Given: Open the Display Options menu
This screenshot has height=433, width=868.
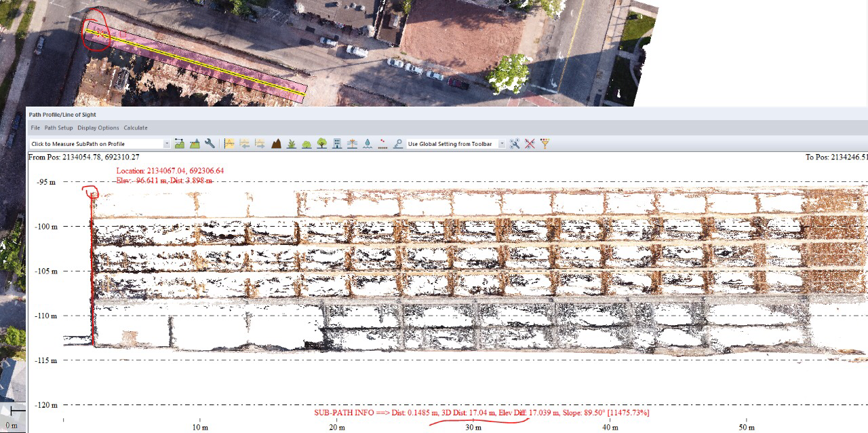Looking at the screenshot, I should 98,128.
